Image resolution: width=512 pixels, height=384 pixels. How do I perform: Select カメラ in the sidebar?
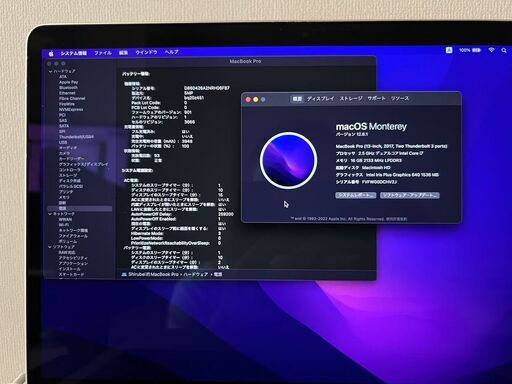[64, 153]
